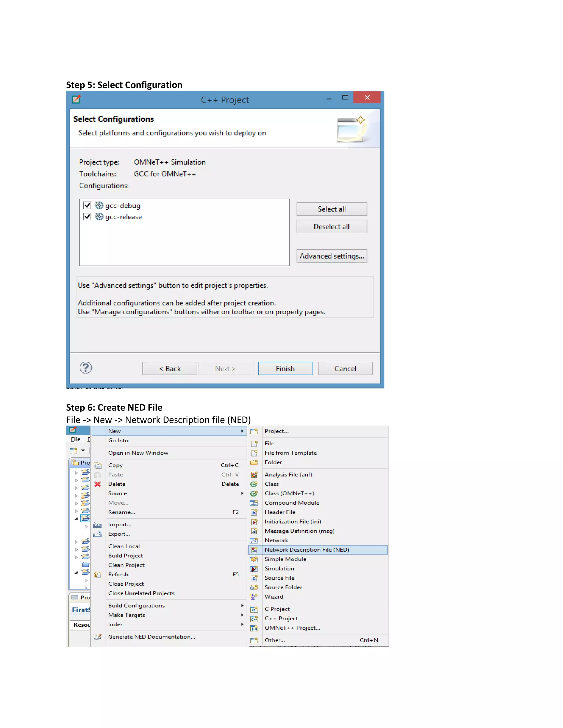Image resolution: width=563 pixels, height=728 pixels.
Task: Open the New toolbar dropdown arrow
Action: pyautogui.click(x=83, y=450)
